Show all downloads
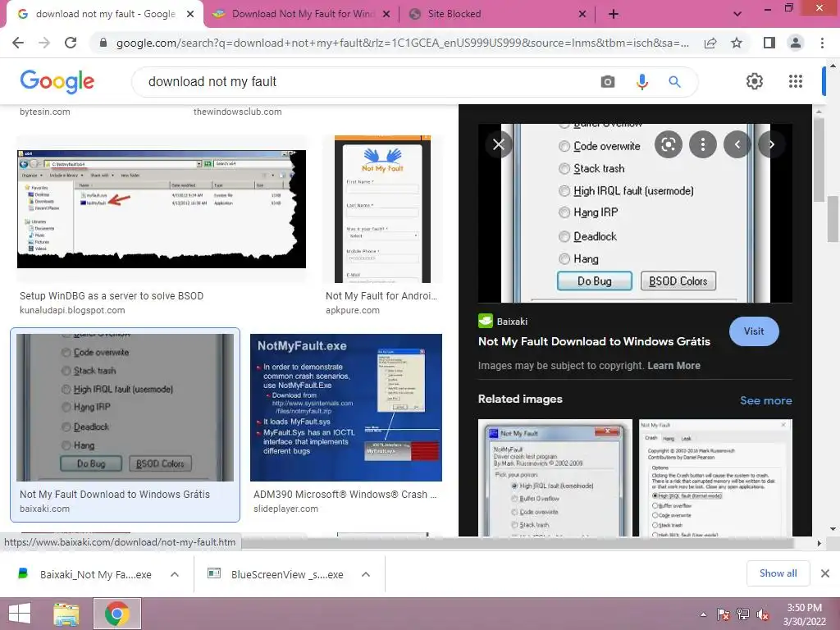The height and width of the screenshot is (630, 840). click(778, 573)
